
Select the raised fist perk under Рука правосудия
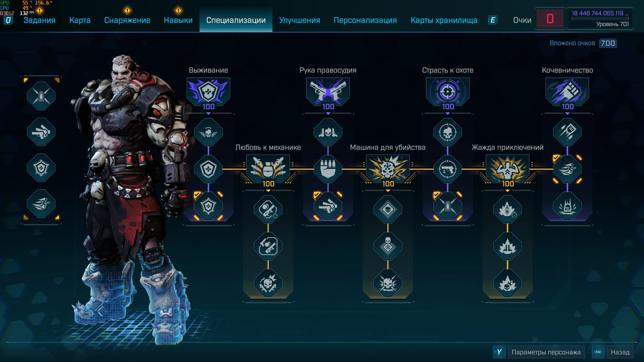point(328,169)
